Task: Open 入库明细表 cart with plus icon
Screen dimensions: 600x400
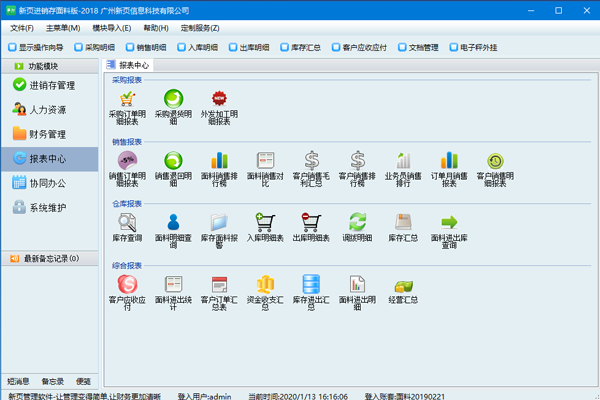Action: tap(265, 222)
